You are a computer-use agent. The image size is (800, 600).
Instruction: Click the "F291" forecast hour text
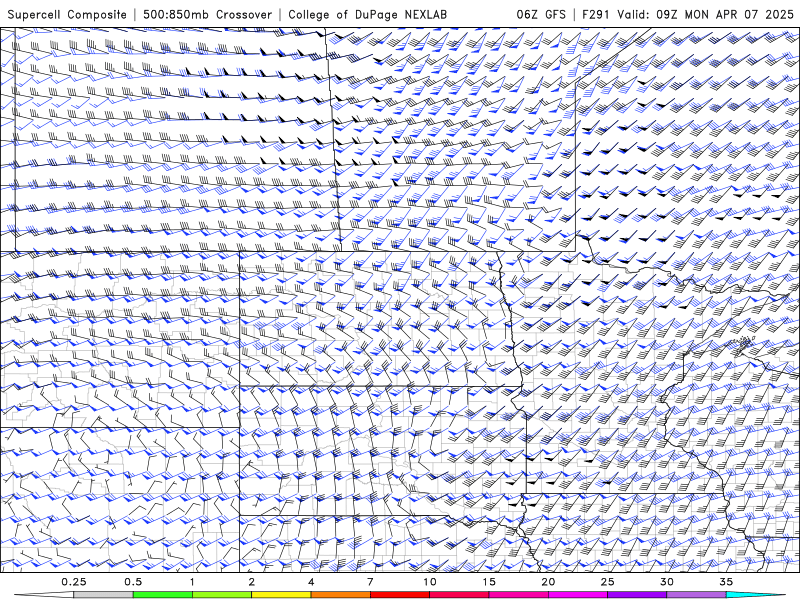595,14
